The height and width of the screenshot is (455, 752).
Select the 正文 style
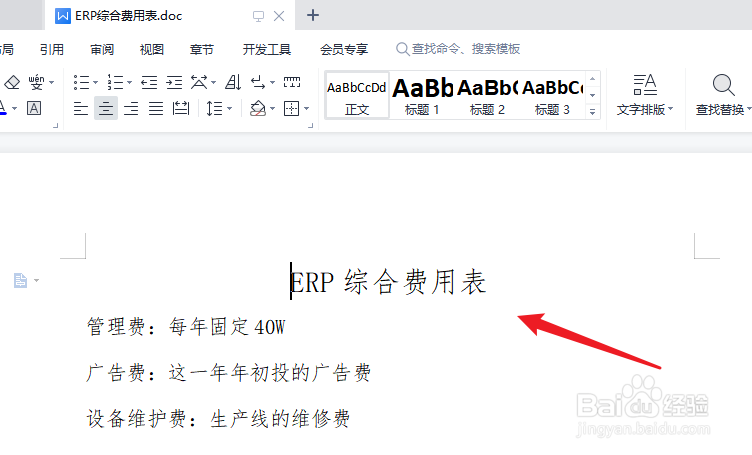point(357,95)
